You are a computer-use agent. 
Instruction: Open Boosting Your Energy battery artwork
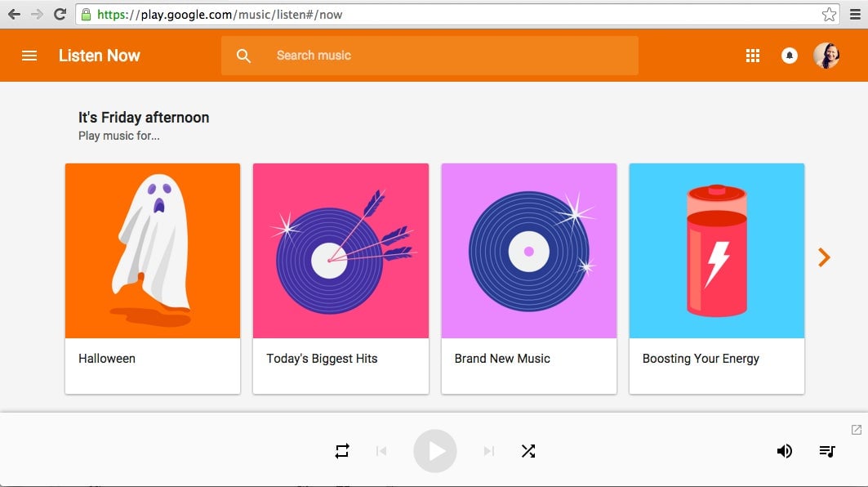click(x=717, y=250)
